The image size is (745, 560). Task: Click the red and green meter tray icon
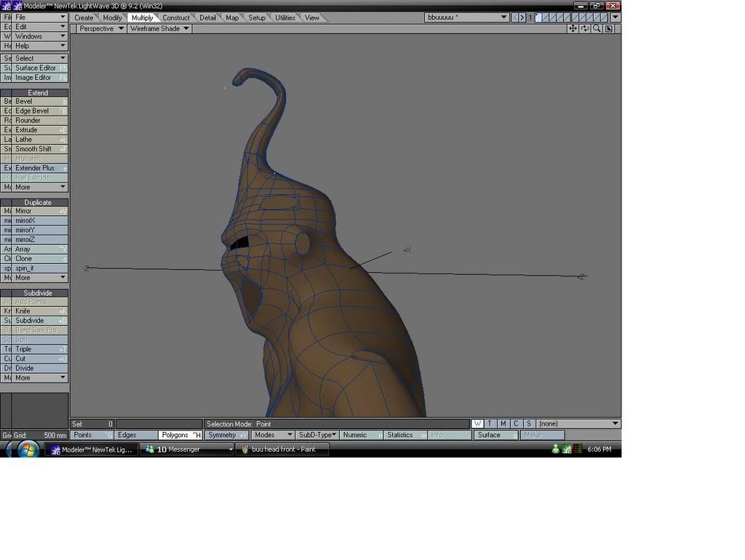[578, 449]
